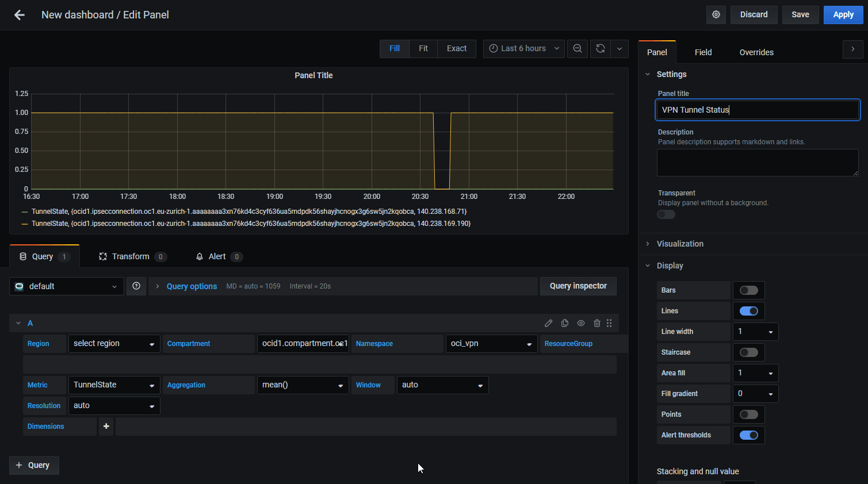
Task: Click the Panel title input field
Action: 757,110
